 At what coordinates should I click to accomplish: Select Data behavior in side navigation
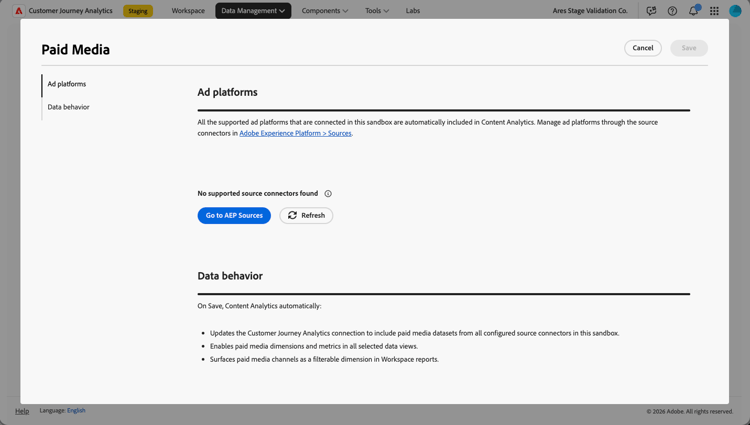tap(68, 107)
